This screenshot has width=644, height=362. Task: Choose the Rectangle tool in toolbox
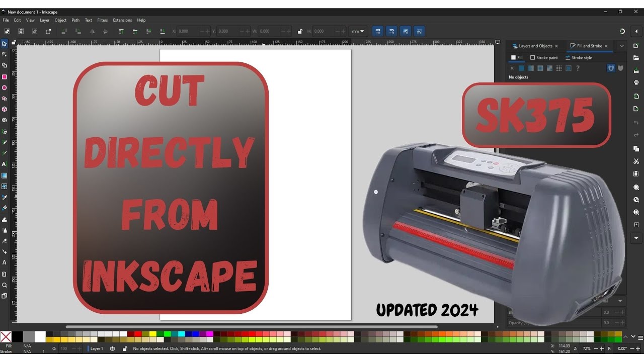point(5,77)
